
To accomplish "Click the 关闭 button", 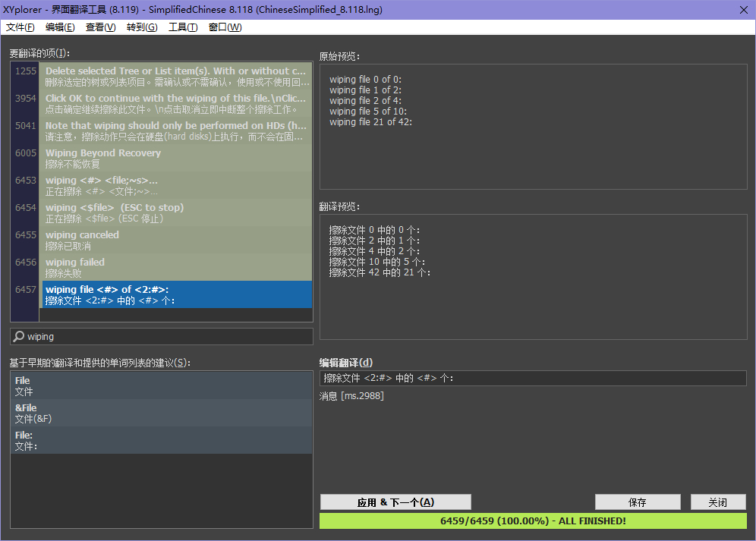I will [x=717, y=502].
